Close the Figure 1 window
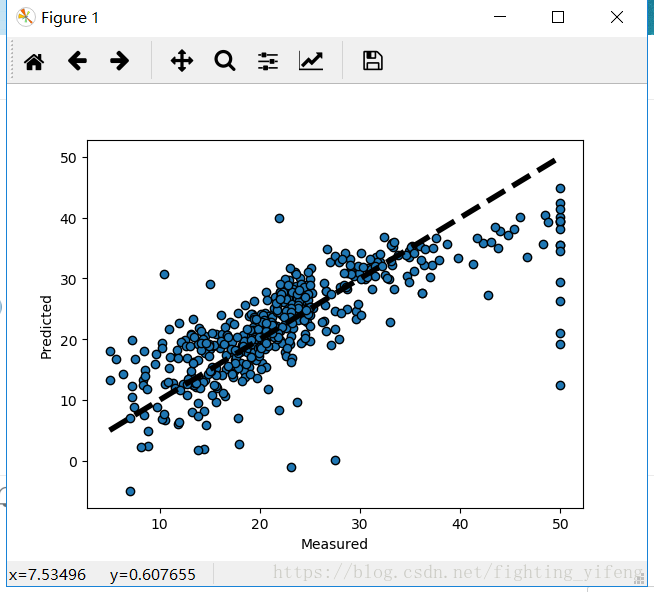 point(616,17)
